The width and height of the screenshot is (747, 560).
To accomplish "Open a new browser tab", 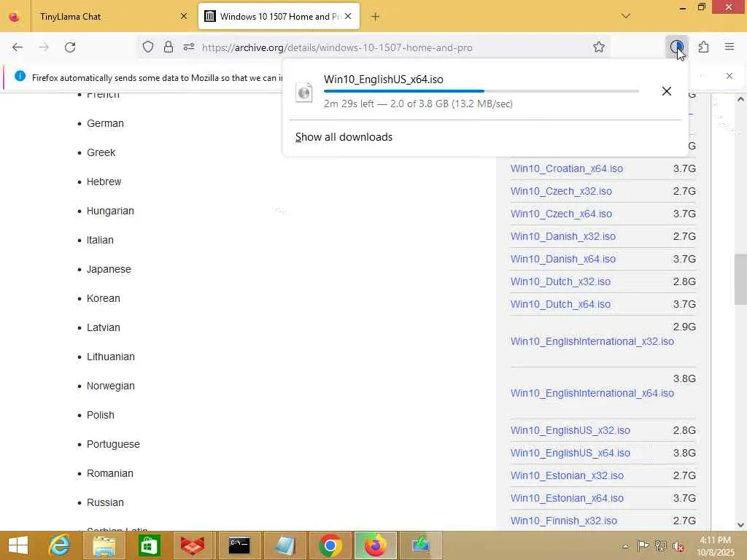I will coord(376,17).
